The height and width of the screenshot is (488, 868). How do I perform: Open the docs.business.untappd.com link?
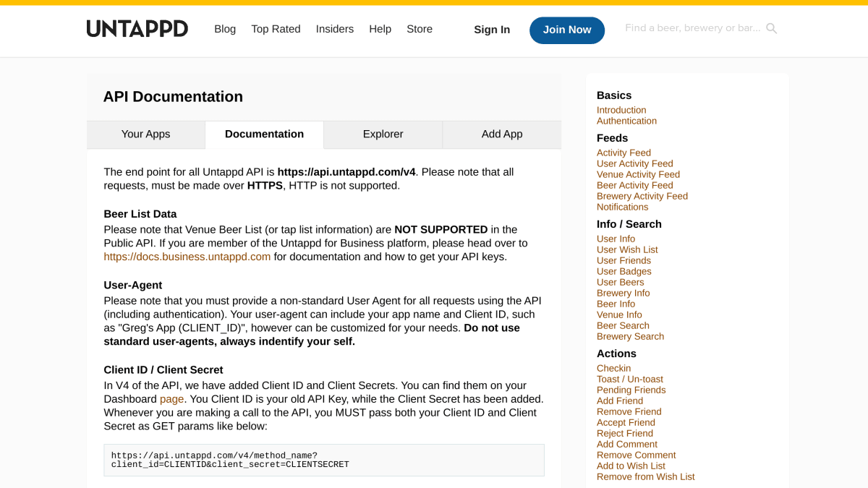coord(187,257)
